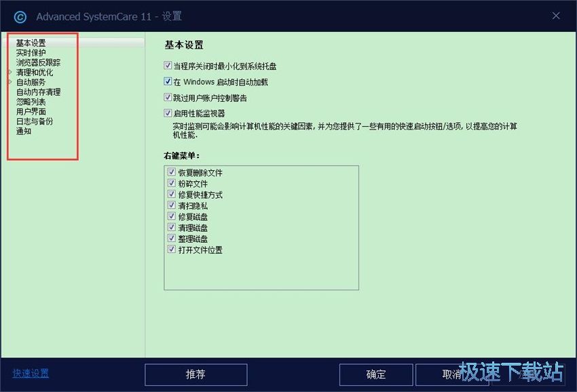Uncheck 清理磁盘 in right-click menu list
577x392 pixels.
pyautogui.click(x=172, y=227)
